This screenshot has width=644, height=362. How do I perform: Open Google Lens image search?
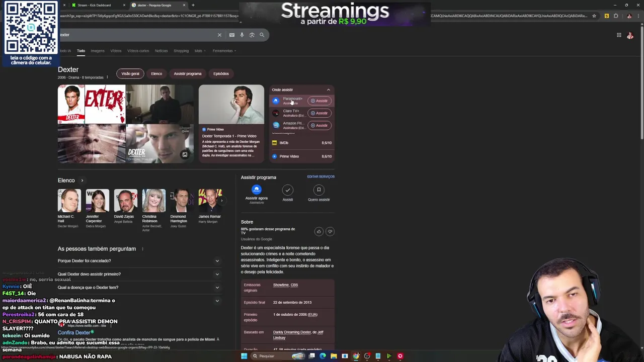pos(252,35)
